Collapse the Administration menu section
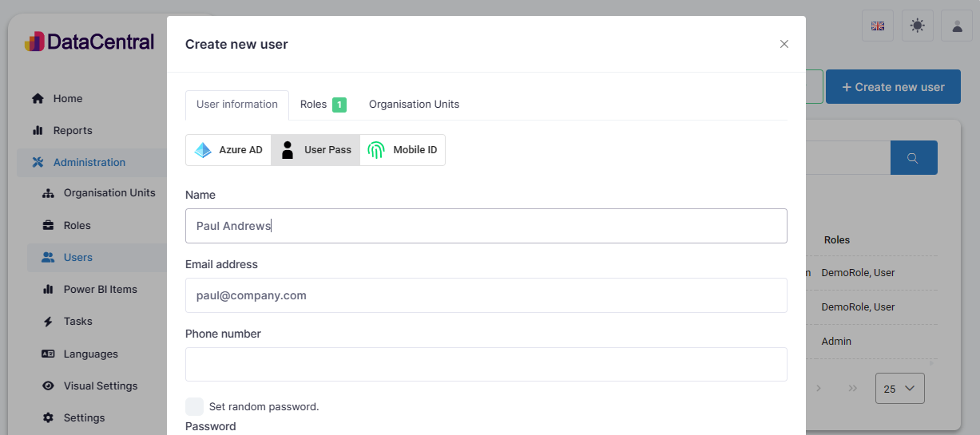 [89, 162]
